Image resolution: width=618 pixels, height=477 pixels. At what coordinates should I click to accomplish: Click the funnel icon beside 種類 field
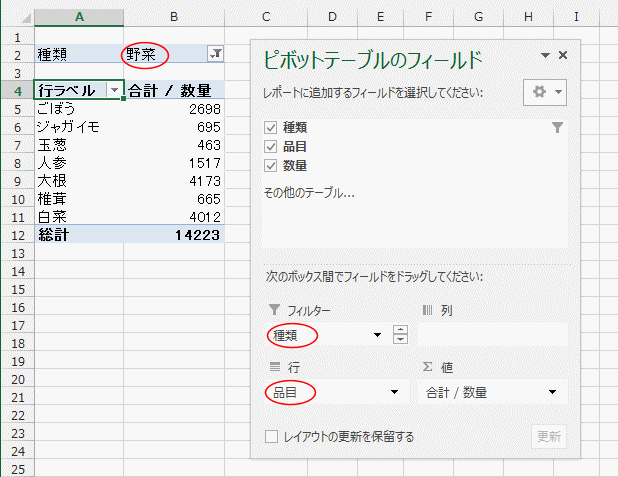point(557,128)
